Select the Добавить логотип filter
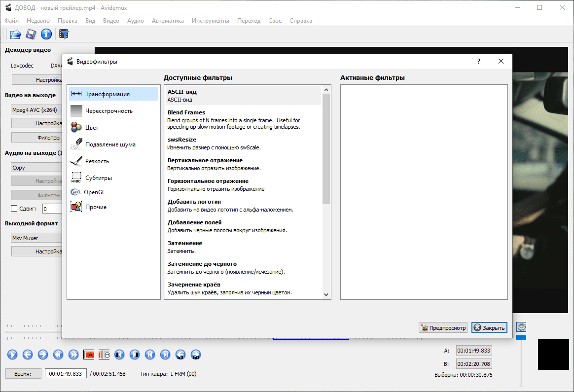This screenshot has height=392, width=574. click(x=244, y=205)
